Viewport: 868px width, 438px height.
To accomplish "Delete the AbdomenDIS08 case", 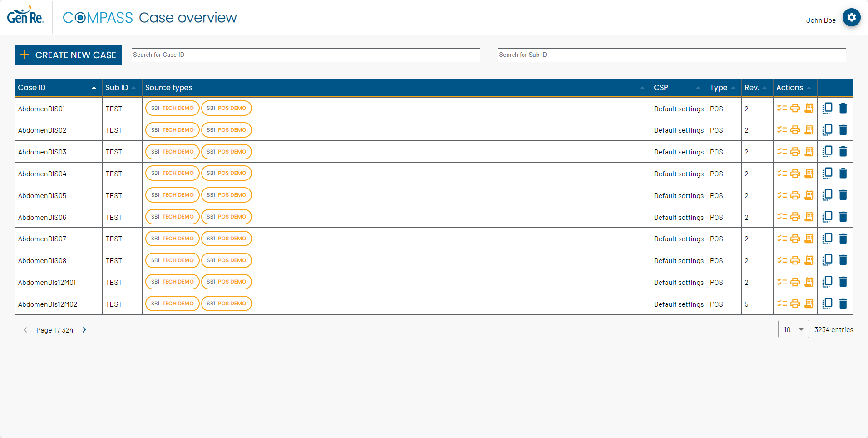I will [x=843, y=260].
